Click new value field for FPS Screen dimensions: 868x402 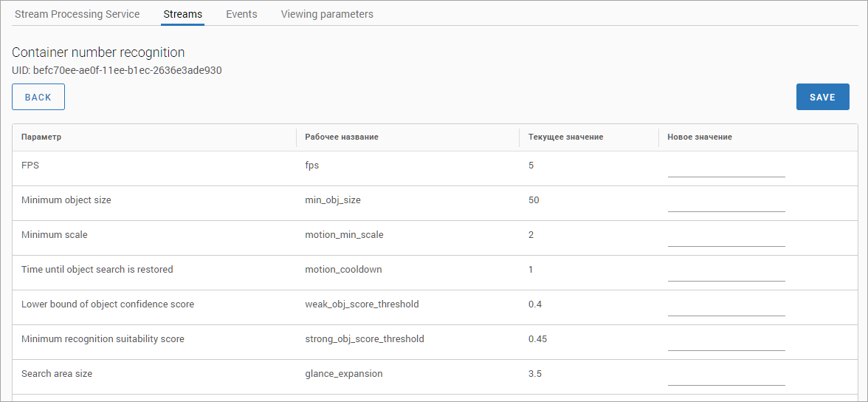pyautogui.click(x=726, y=169)
